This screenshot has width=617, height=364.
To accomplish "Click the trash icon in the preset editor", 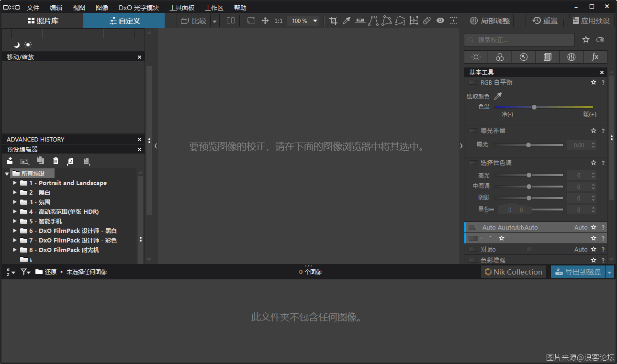I will 56,161.
